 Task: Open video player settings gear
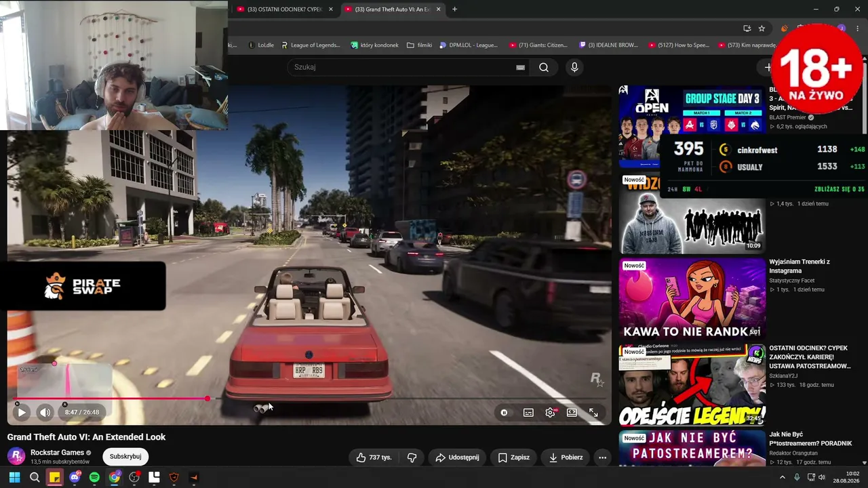point(550,412)
